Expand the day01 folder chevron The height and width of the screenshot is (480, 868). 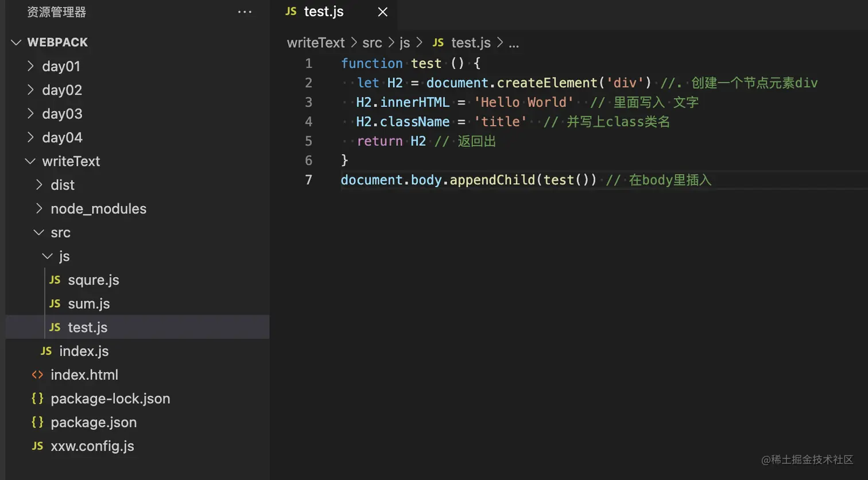point(30,66)
